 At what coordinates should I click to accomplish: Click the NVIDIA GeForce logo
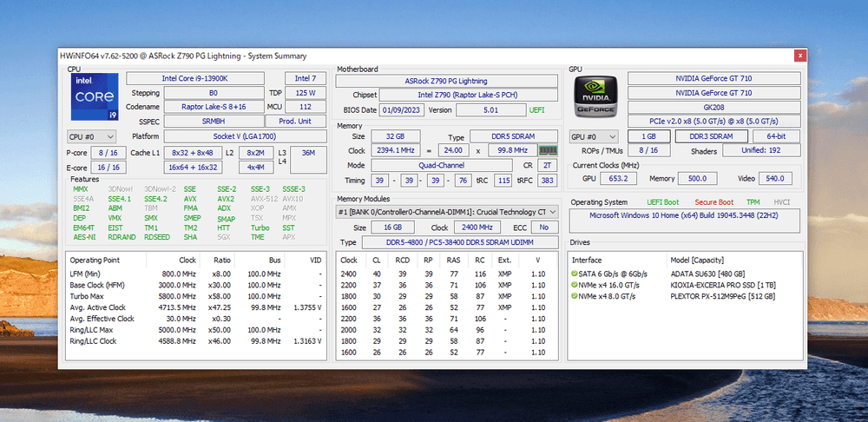click(x=595, y=97)
